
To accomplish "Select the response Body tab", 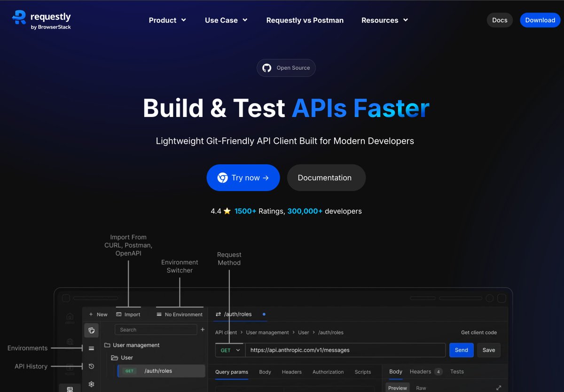I will tap(396, 372).
